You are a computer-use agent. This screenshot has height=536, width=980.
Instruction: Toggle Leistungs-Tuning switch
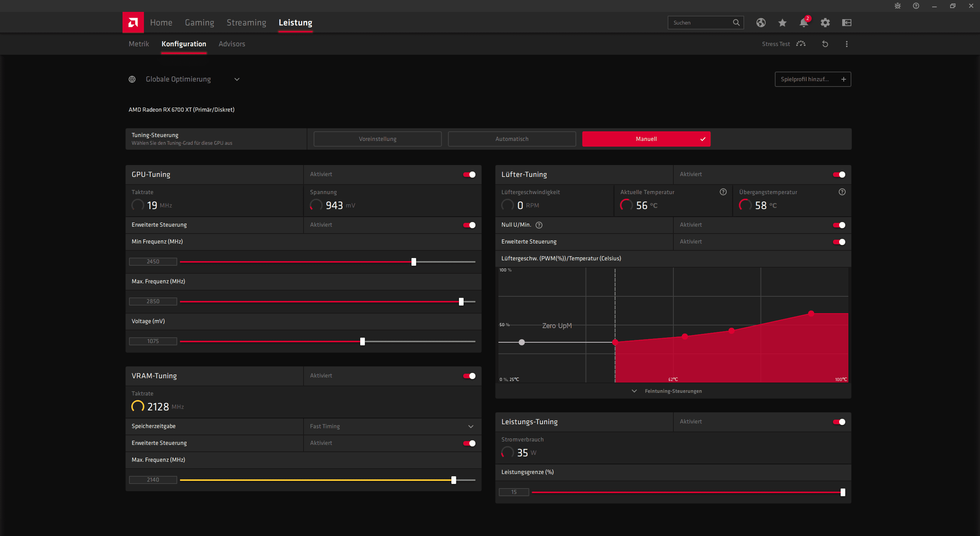[x=839, y=422]
